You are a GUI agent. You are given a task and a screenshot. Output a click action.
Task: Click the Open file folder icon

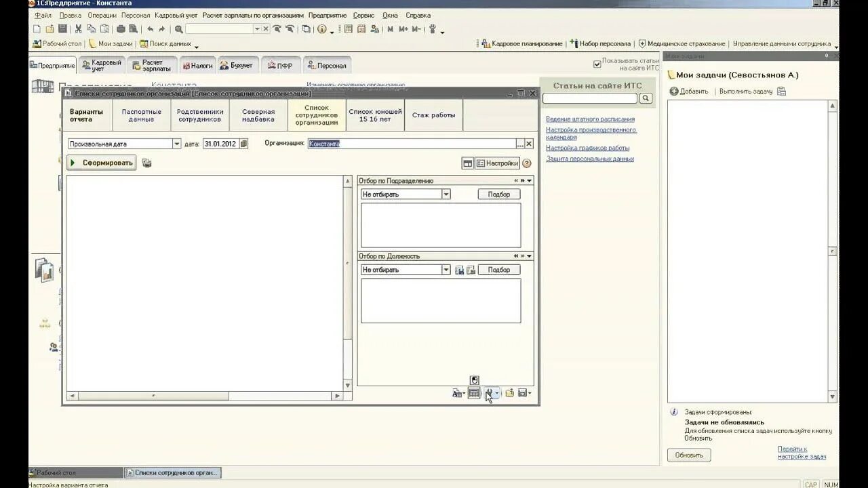(50, 29)
